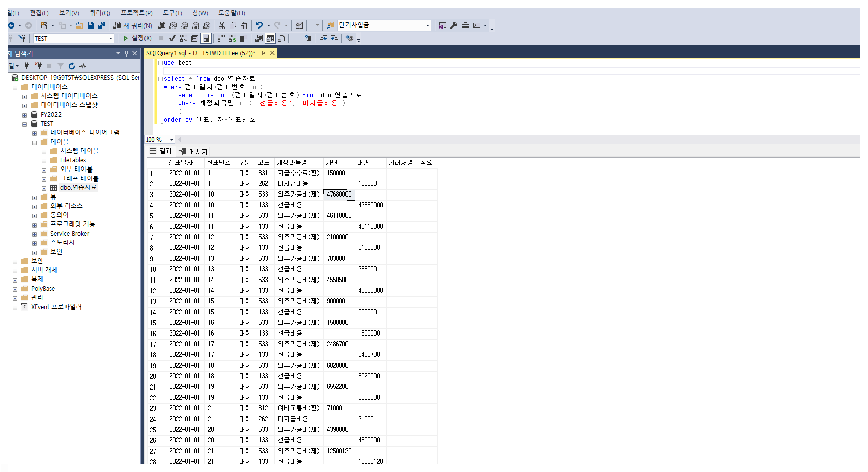Image resolution: width=868 pixels, height=472 pixels.
Task: Toggle Include Live Query Statistics
Action: pos(233,38)
